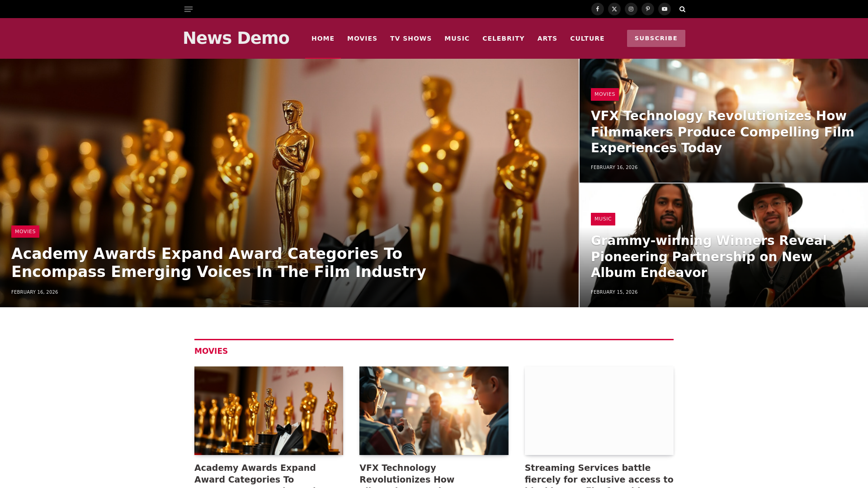Go to the Home menu item
The height and width of the screenshot is (488, 868).
[x=323, y=38]
